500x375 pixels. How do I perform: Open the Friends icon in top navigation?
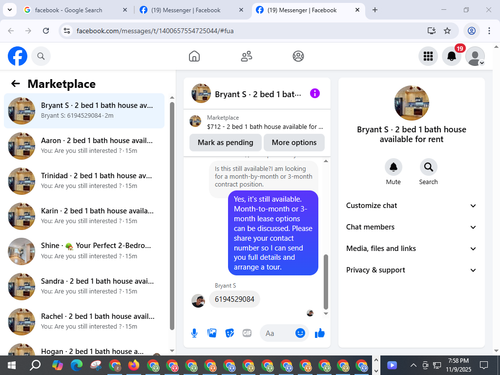pyautogui.click(x=246, y=56)
